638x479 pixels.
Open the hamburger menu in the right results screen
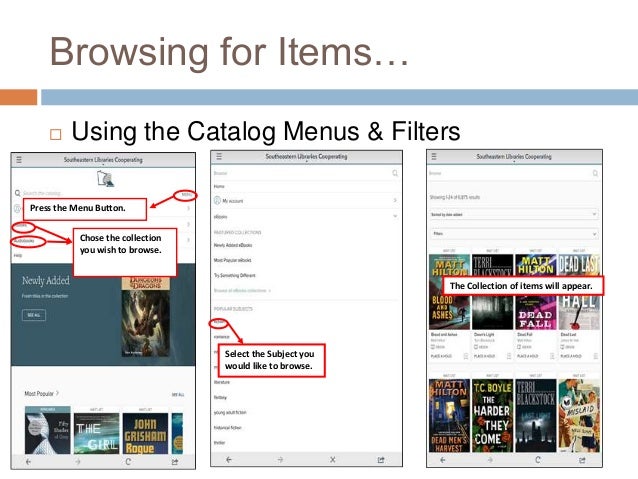pos(434,156)
